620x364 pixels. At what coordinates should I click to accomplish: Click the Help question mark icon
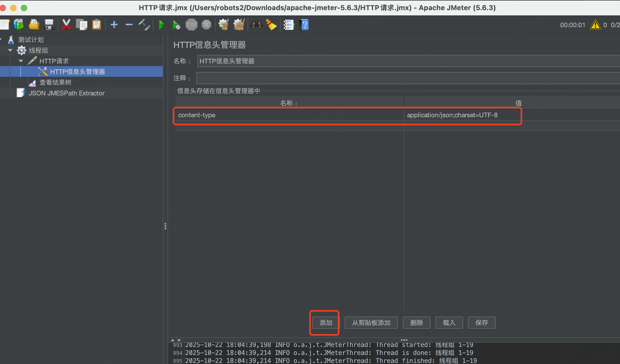coord(304,25)
